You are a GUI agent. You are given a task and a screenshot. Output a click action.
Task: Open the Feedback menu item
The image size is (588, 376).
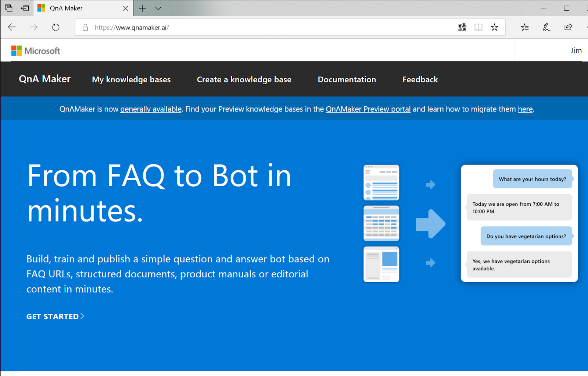pyautogui.click(x=420, y=79)
